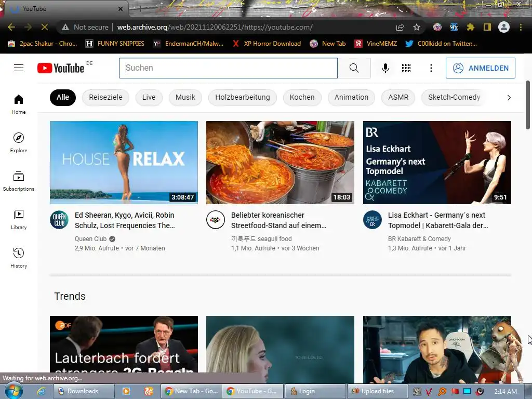Stop loading the page with X button
The image size is (532, 399).
pyautogui.click(x=45, y=27)
